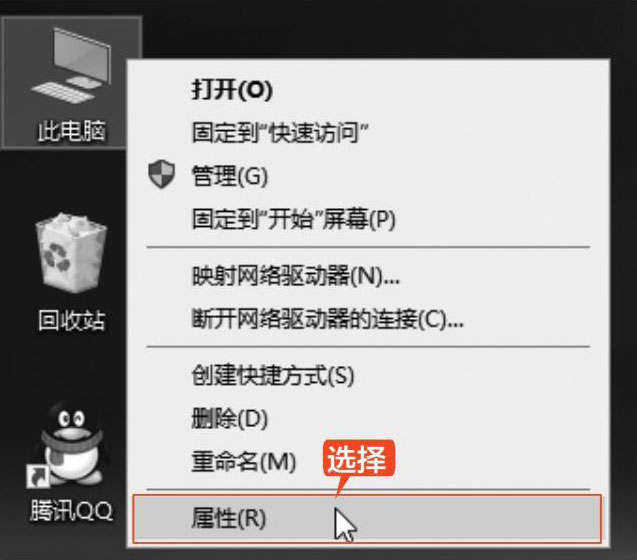The width and height of the screenshot is (637, 560).
Task: Click the 回收站 text label
Action: pyautogui.click(x=72, y=320)
